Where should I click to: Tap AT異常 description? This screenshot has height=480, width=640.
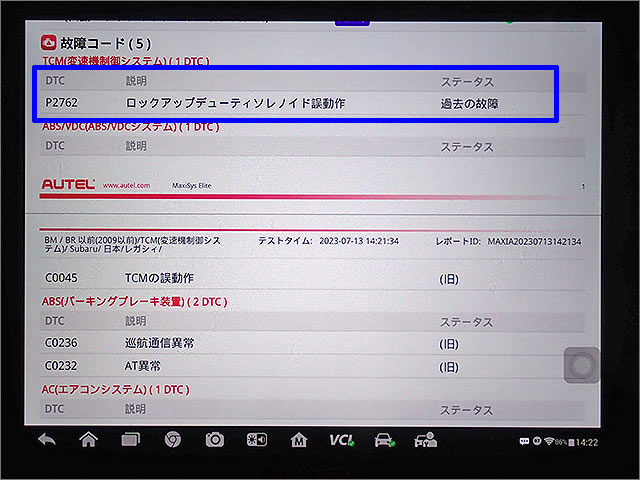142,366
